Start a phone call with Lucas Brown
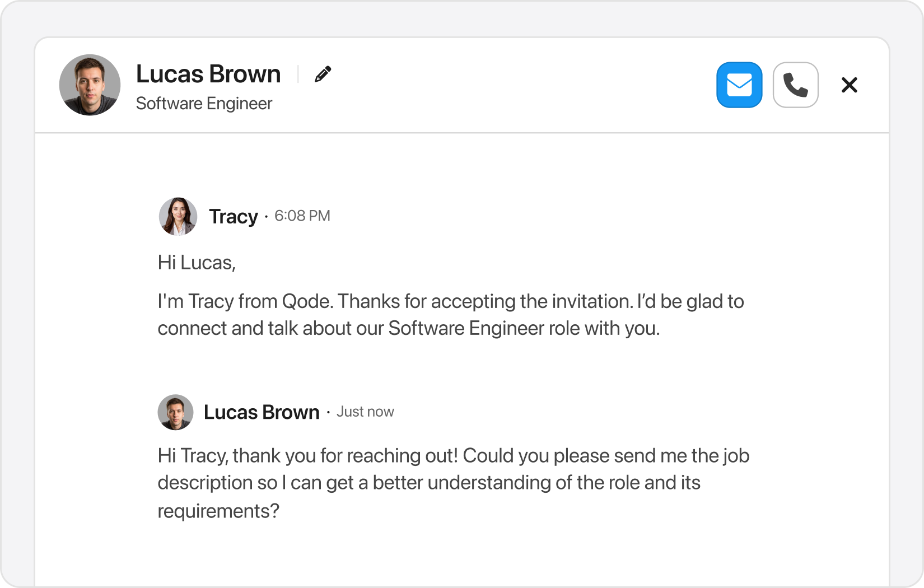This screenshot has width=924, height=588. (795, 85)
